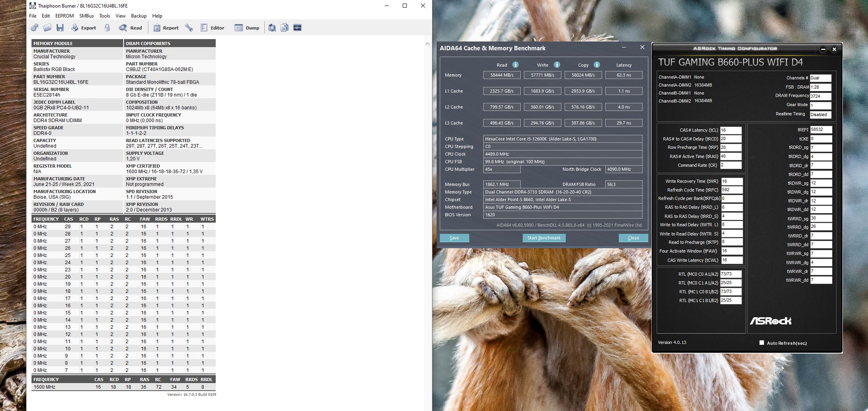The height and width of the screenshot is (411, 868).
Task: Click the magnifier search icon after Dump
Action: (x=272, y=28)
